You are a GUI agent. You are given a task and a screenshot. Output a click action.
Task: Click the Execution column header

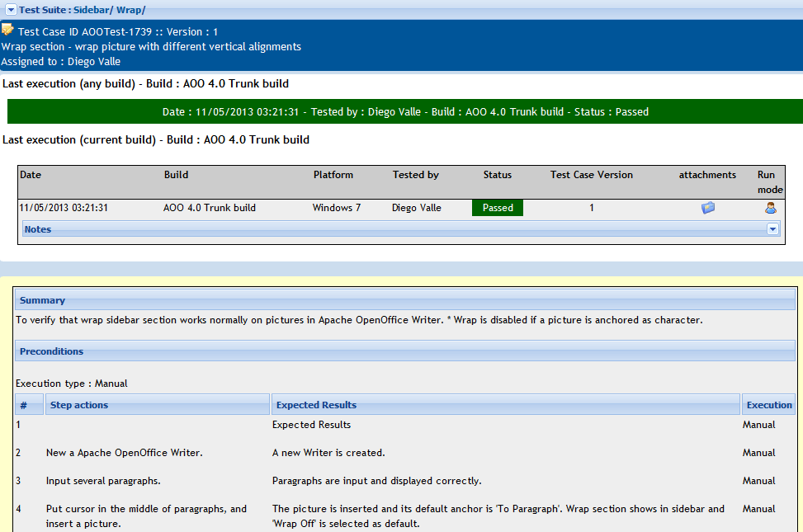(x=768, y=404)
